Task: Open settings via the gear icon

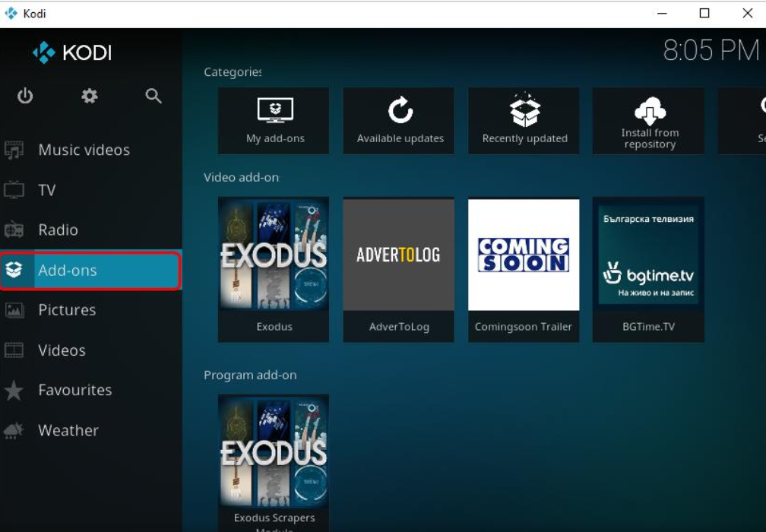Action: pyautogui.click(x=90, y=96)
